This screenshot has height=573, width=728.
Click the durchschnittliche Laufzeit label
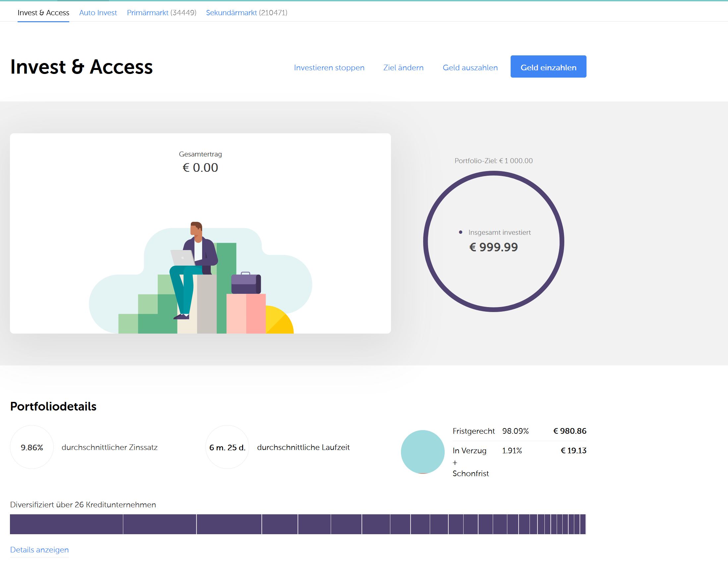click(303, 447)
